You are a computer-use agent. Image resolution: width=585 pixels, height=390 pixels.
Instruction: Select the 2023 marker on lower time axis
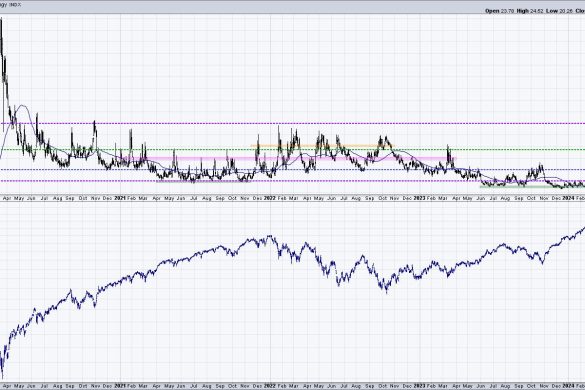point(419,386)
